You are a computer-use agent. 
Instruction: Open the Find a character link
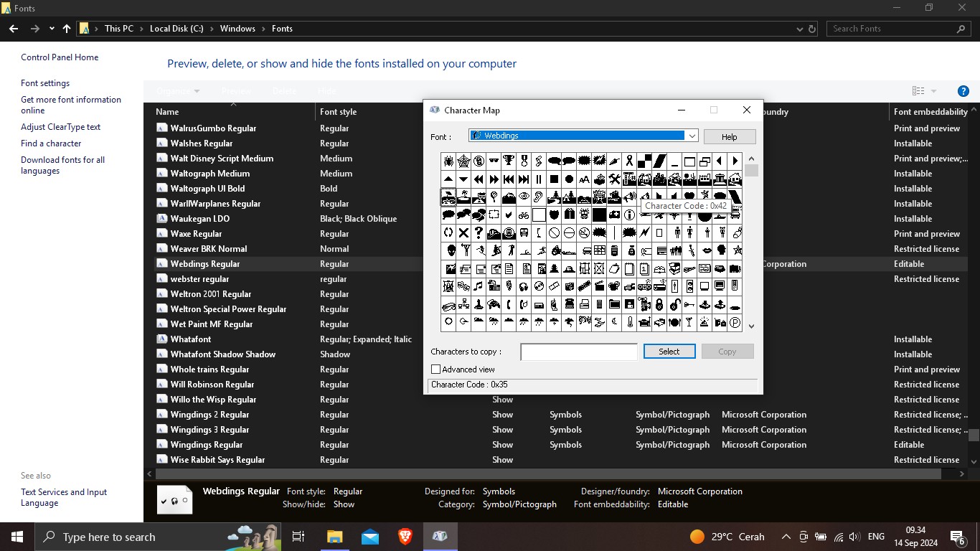[51, 143]
